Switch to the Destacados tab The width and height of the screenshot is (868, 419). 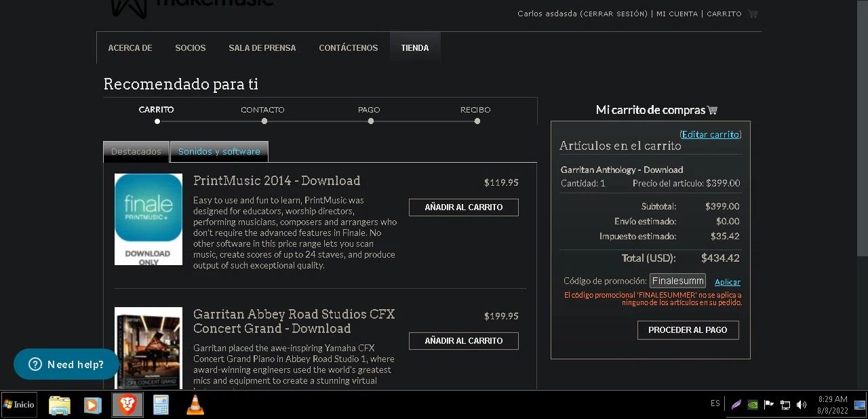(136, 152)
